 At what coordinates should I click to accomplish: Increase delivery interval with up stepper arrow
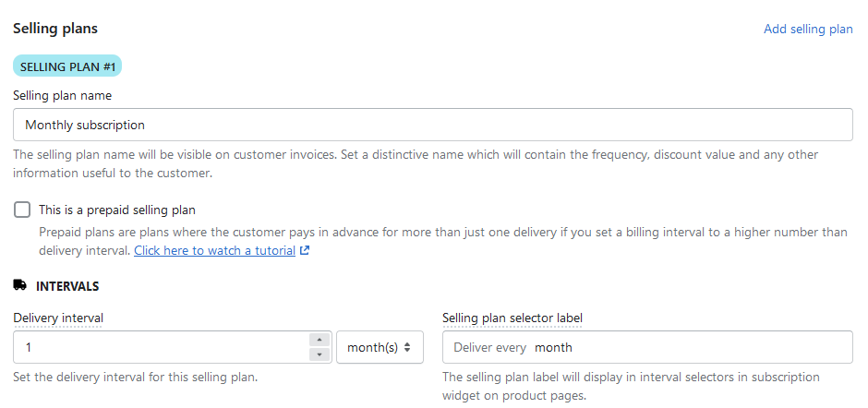[319, 340]
